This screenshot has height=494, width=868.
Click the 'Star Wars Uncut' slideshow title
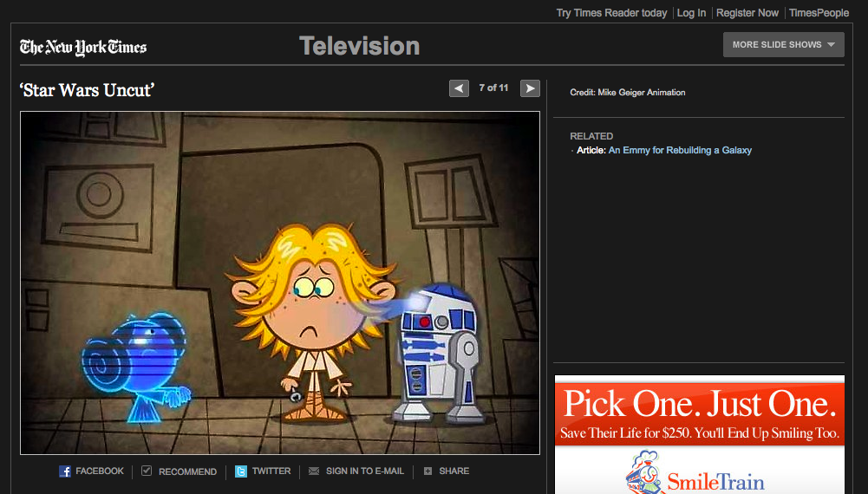87,89
